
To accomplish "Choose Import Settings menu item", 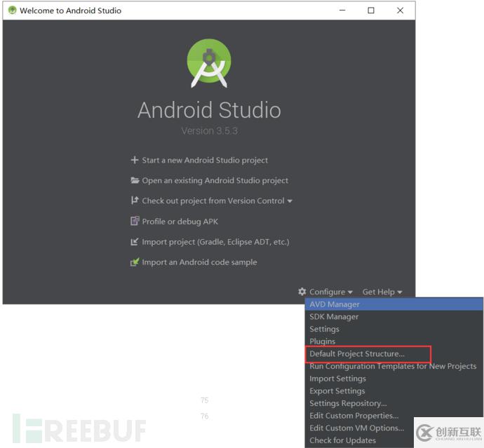I will click(394, 379).
